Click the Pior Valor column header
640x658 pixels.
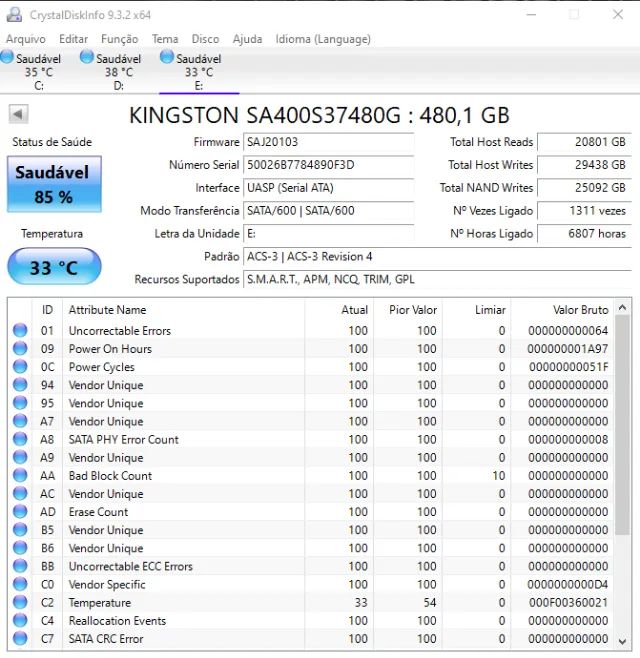coord(408,310)
